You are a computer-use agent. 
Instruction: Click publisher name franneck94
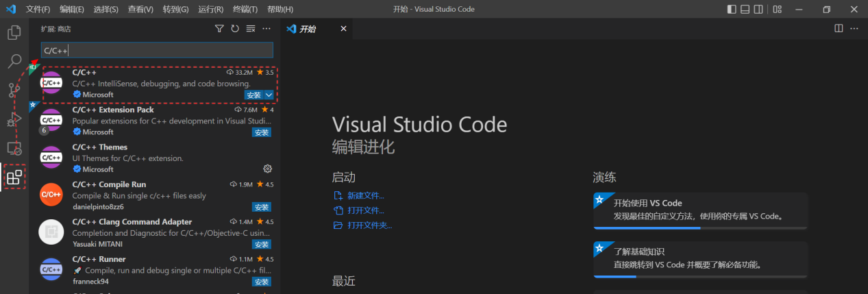[x=90, y=281]
